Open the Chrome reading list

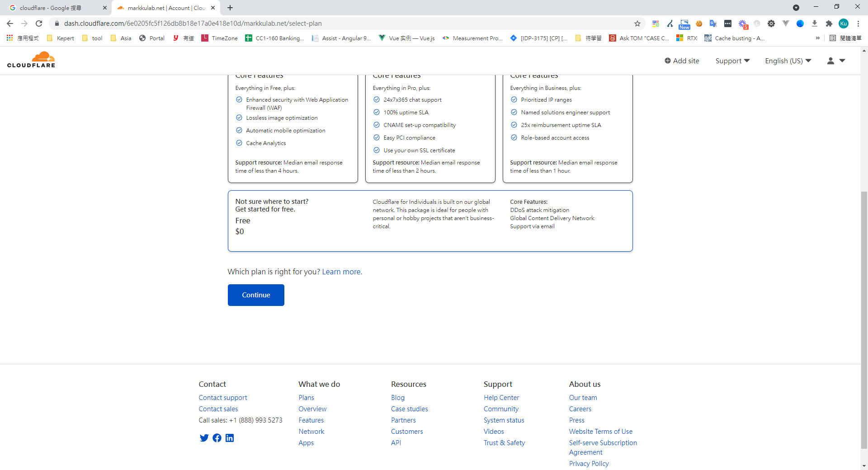pos(845,38)
